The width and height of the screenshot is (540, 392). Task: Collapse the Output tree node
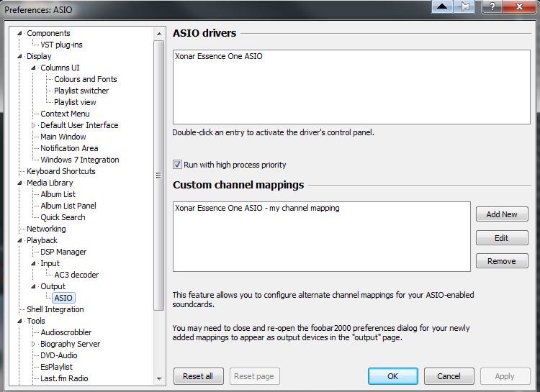pos(33,287)
